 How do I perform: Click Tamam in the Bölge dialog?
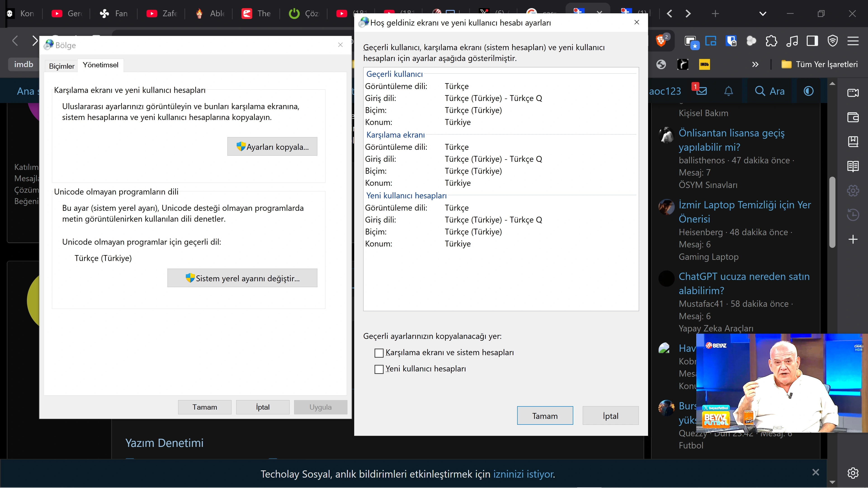205,407
